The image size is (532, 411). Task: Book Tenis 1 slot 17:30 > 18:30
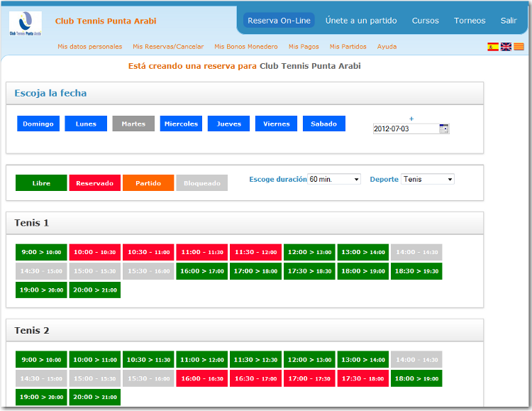click(x=309, y=271)
